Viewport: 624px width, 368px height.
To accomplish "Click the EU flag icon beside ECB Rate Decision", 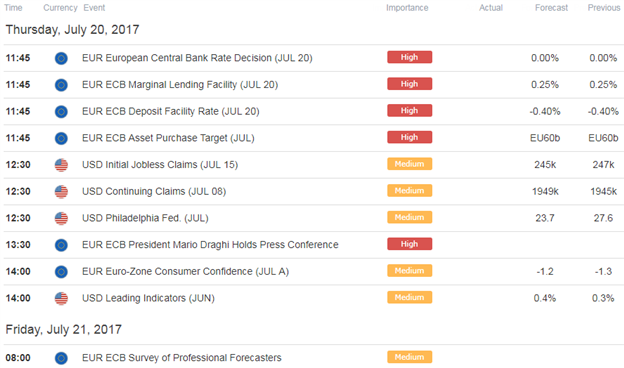I will [x=61, y=58].
